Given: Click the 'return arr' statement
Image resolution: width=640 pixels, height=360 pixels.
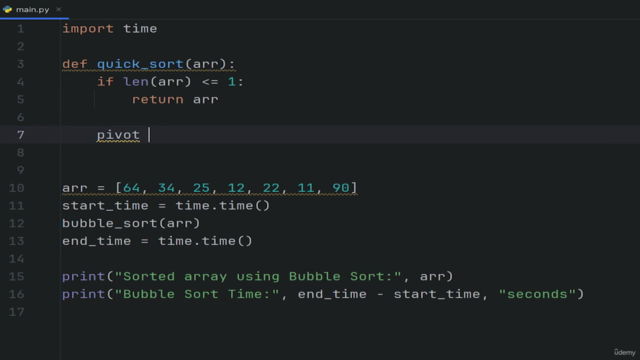Looking at the screenshot, I should click(x=175, y=100).
